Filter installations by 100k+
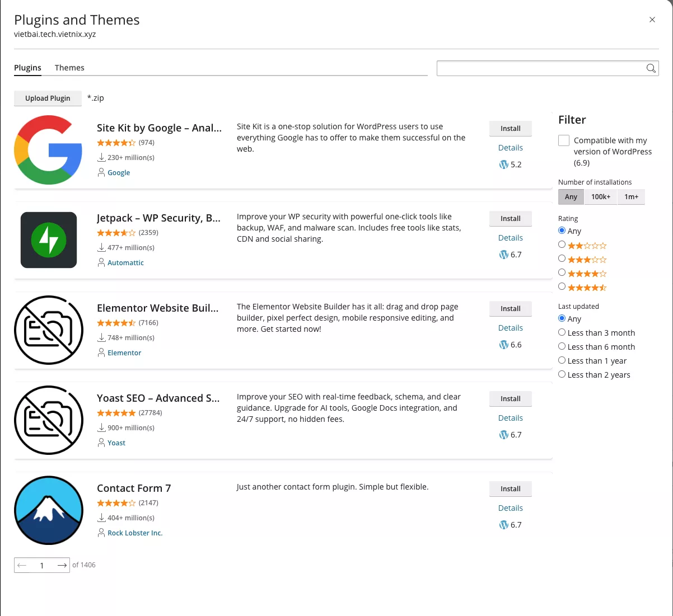This screenshot has width=673, height=616. click(601, 197)
